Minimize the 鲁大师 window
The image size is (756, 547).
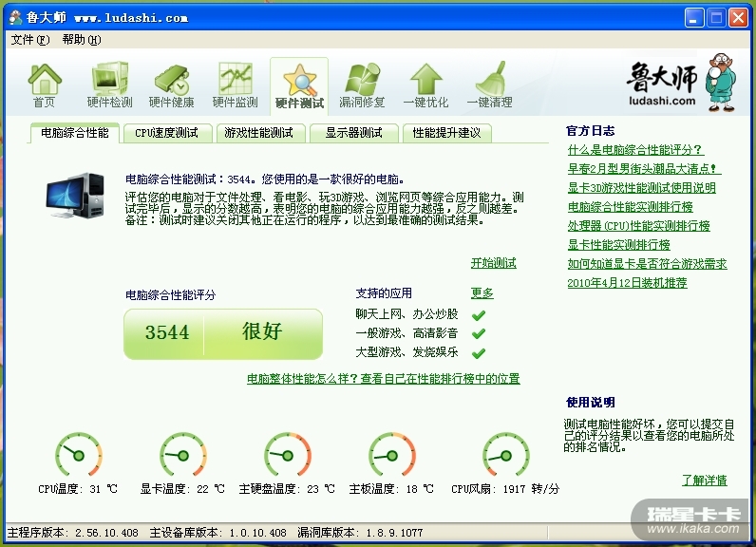694,18
